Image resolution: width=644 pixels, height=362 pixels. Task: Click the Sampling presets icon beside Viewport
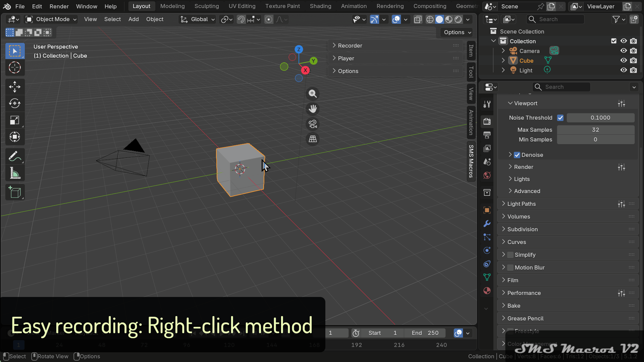622,104
